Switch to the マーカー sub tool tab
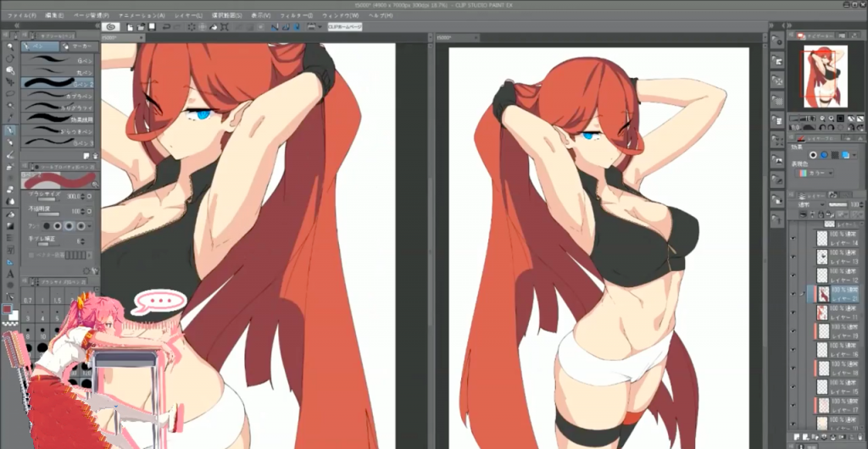This screenshot has height=449, width=868. click(79, 47)
